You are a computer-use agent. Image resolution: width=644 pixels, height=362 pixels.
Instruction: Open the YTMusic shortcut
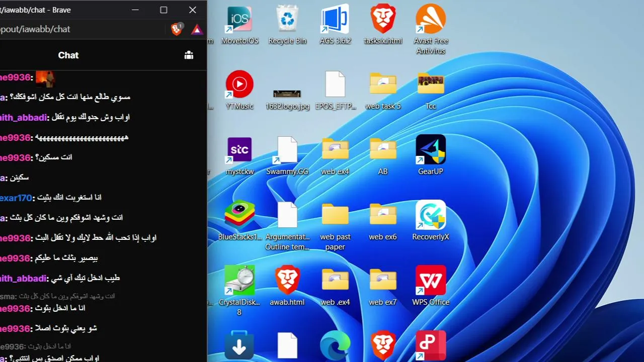[x=239, y=90]
